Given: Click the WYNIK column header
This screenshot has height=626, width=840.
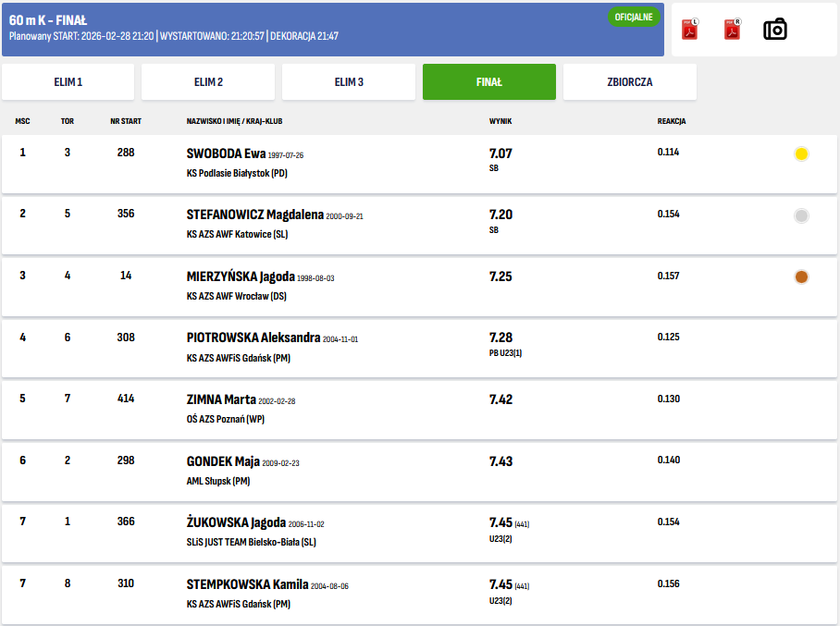Looking at the screenshot, I should (x=500, y=121).
